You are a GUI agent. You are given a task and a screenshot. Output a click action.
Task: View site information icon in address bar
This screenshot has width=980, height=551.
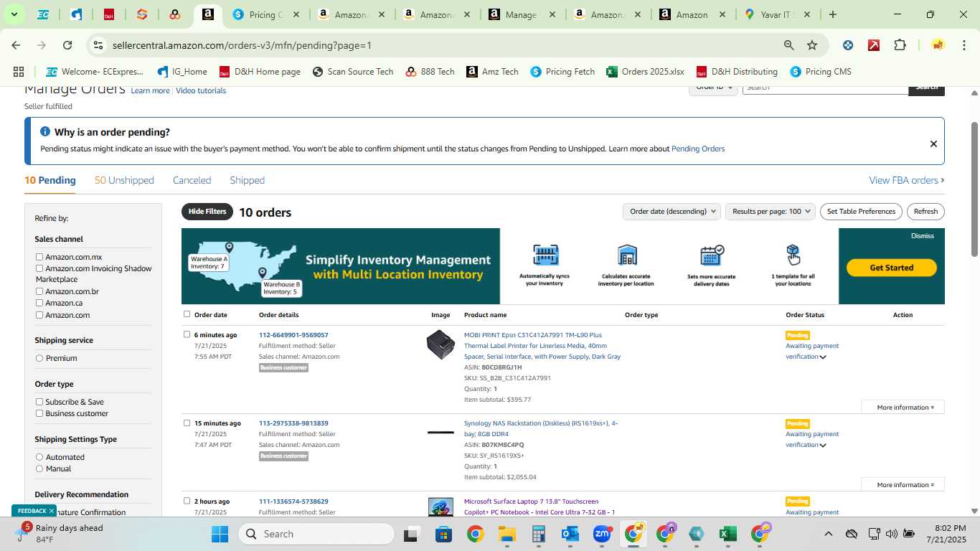click(98, 45)
